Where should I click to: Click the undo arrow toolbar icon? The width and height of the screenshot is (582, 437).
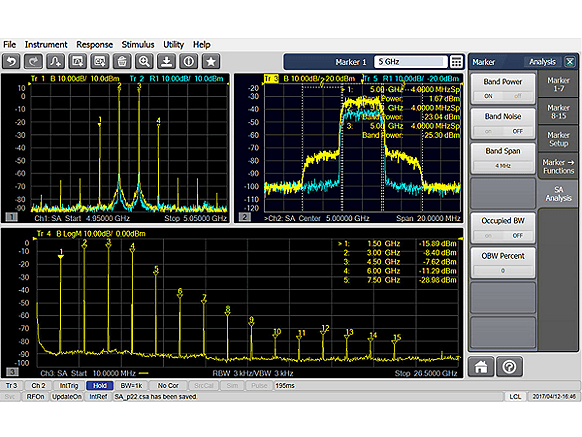(11, 61)
